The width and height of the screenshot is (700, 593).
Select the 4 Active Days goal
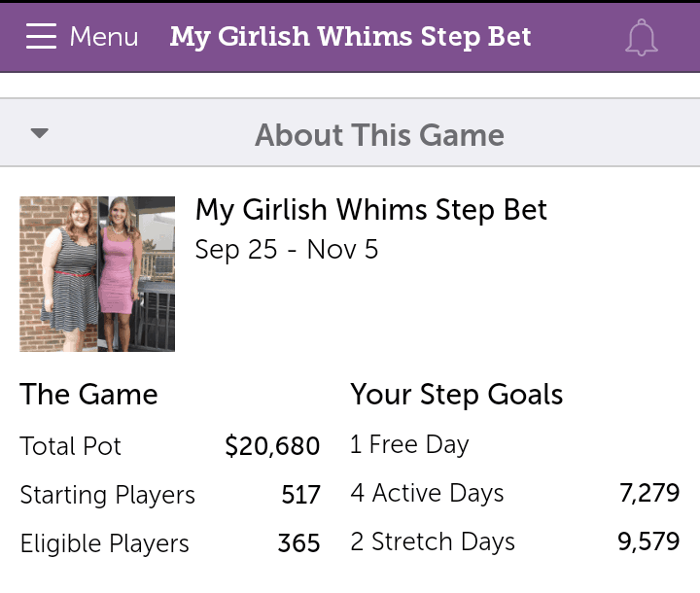click(514, 493)
